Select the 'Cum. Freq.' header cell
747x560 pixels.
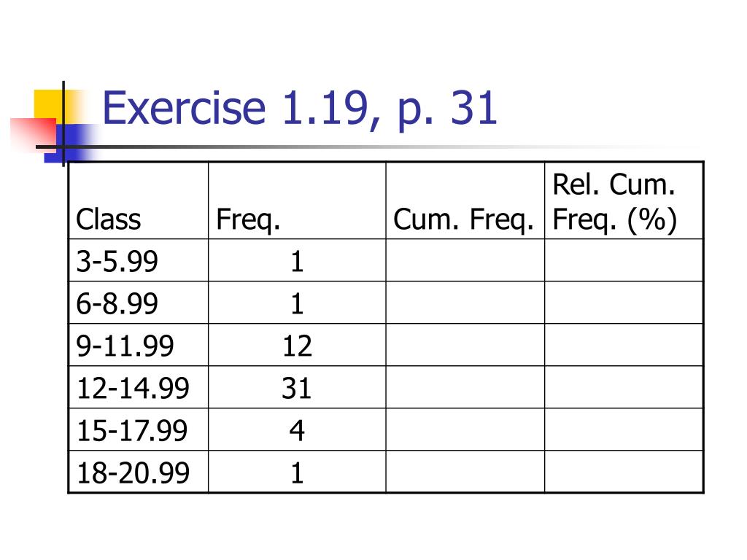tap(465, 201)
